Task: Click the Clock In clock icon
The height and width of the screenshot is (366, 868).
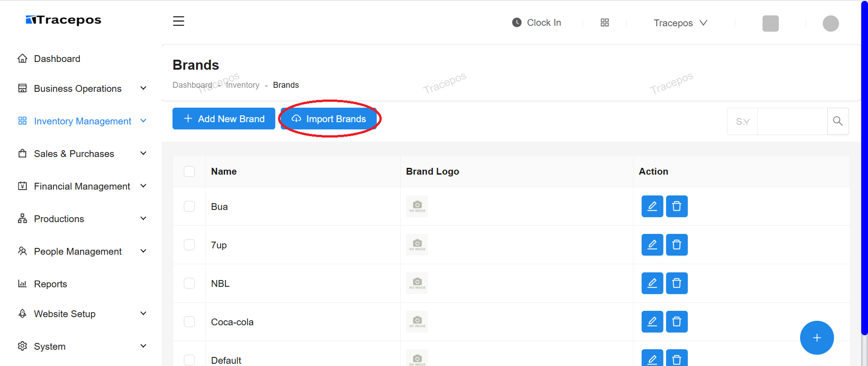Action: pyautogui.click(x=517, y=23)
